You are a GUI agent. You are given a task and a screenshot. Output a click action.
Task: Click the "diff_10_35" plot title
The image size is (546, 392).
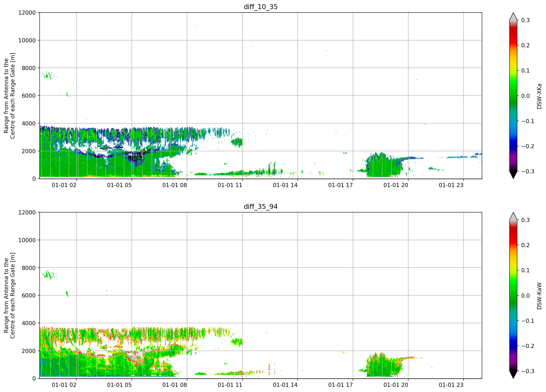pos(261,7)
